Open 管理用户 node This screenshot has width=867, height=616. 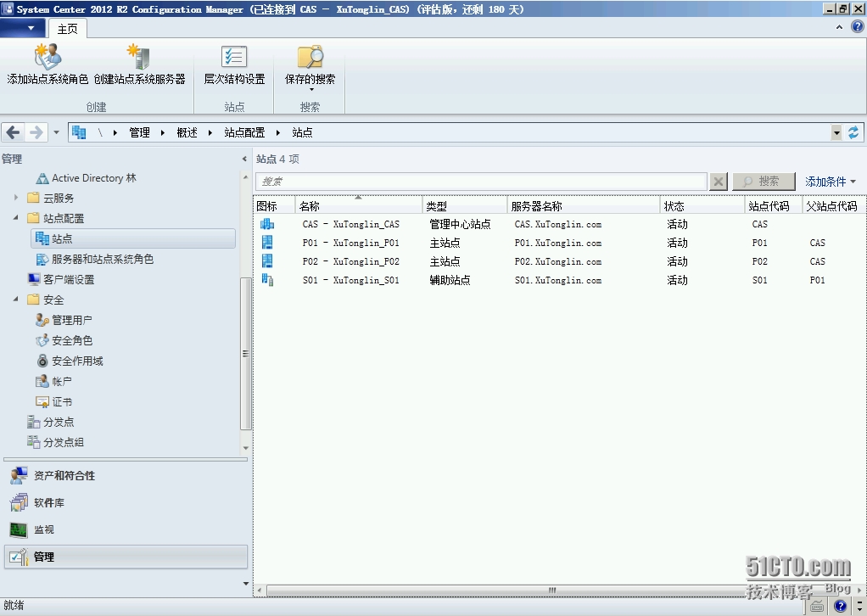click(x=64, y=320)
